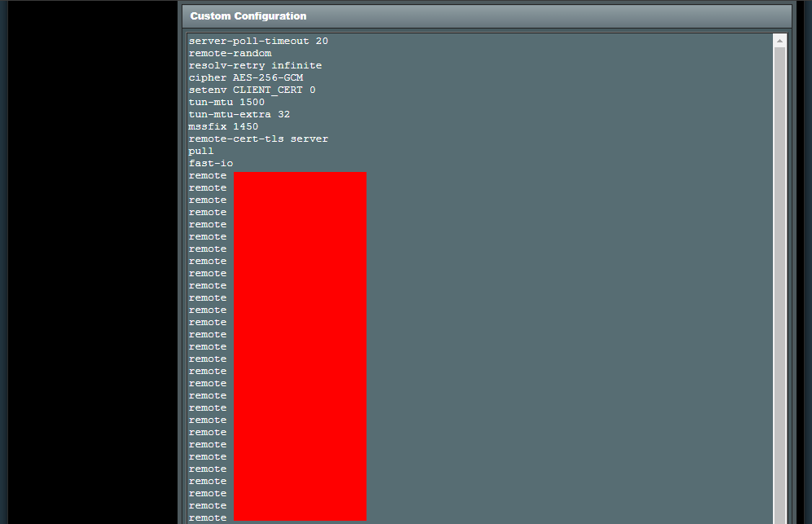Screen dimensions: 812x524
Task: Click the 'fast-io' line
Action: pos(211,163)
